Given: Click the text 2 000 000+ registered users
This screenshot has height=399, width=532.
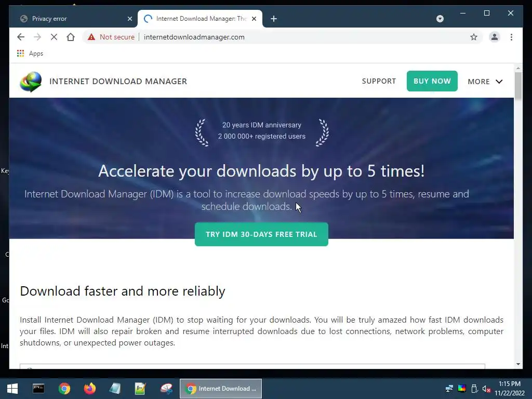Looking at the screenshot, I should [262, 136].
